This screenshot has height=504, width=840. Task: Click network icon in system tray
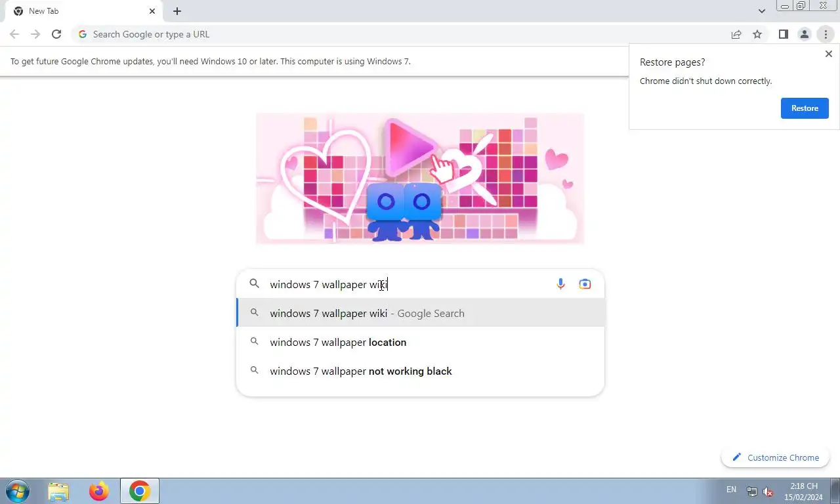click(752, 492)
